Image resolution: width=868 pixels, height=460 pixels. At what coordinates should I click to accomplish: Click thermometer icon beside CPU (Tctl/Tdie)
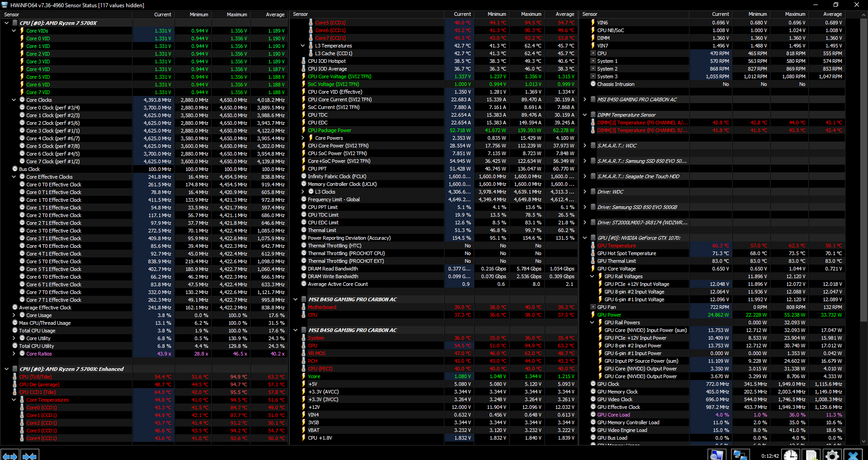click(14, 377)
